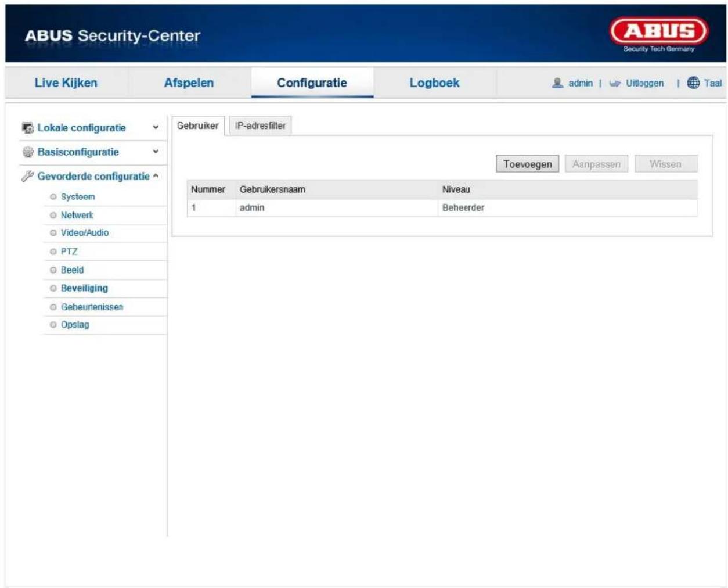The width and height of the screenshot is (728, 588).
Task: Collapse Gevorderde configuratie with its chevron
Action: [x=156, y=176]
